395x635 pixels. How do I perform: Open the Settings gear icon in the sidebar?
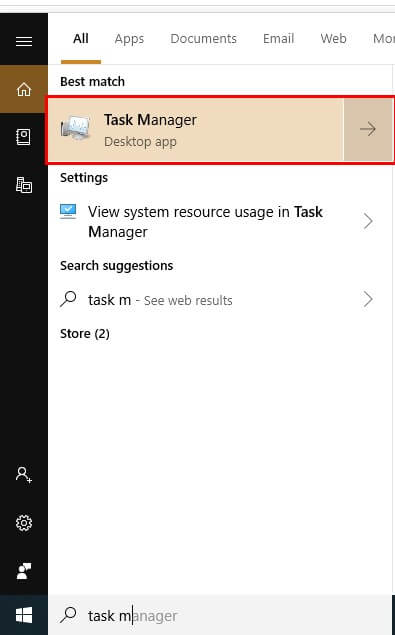24,523
